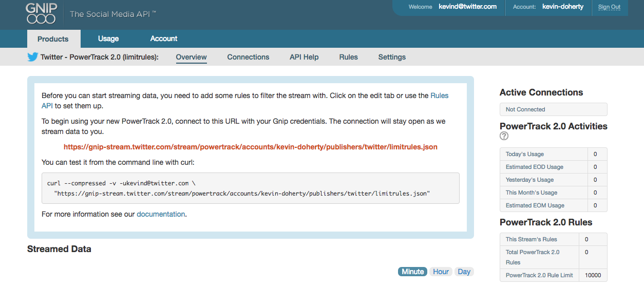Open the Connections sub-tab
Viewport: 644px width, 287px height.
(248, 57)
